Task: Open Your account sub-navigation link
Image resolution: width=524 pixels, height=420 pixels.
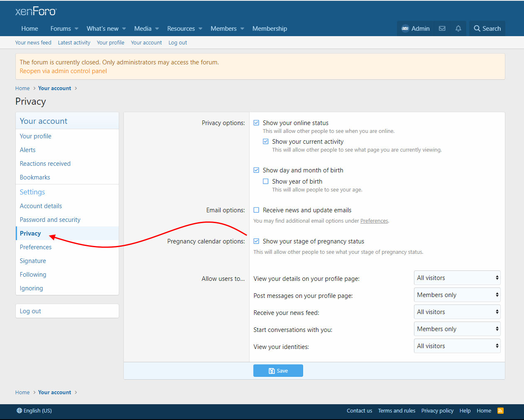Action: (x=146, y=43)
